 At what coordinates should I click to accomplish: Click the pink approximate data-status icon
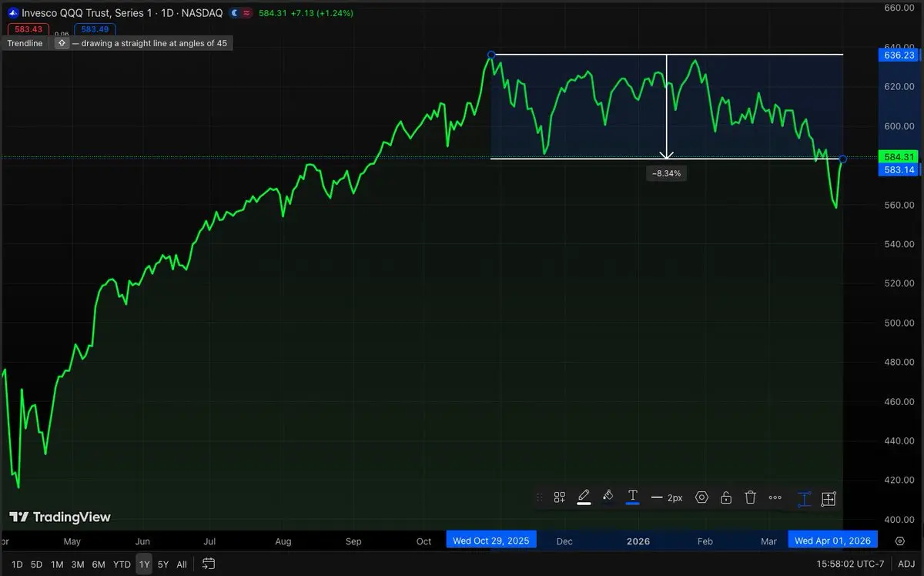(246, 13)
